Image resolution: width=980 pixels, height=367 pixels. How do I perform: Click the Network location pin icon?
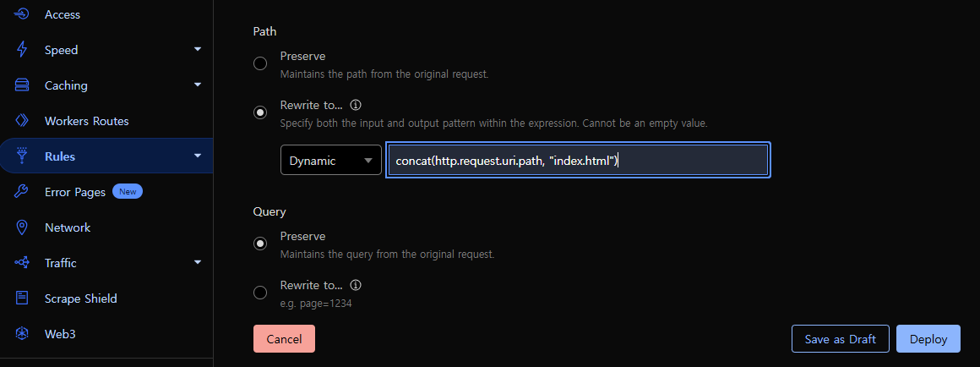pos(22,227)
